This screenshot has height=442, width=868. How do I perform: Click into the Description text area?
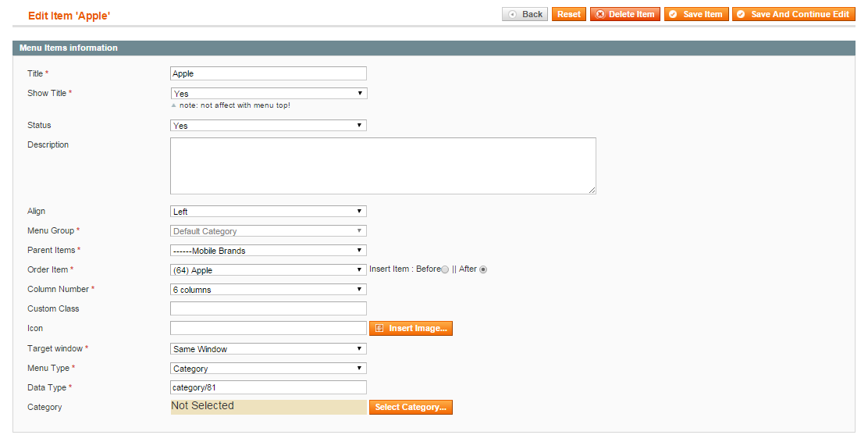(x=383, y=166)
